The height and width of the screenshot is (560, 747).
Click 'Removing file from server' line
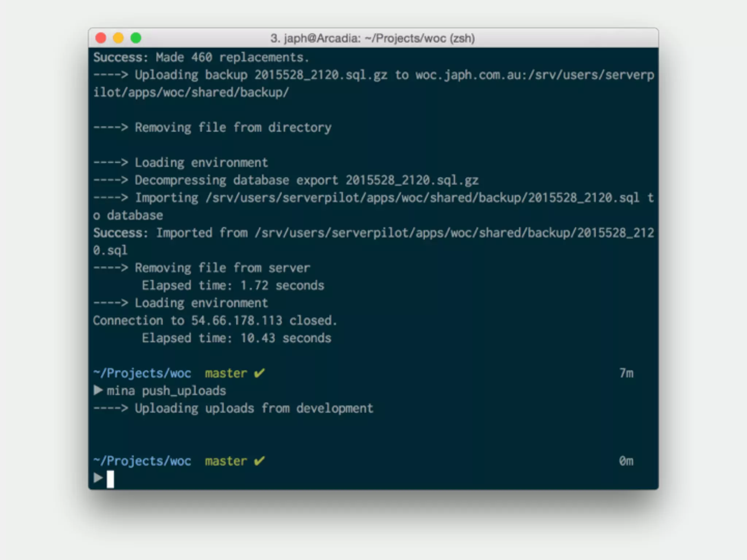point(202,268)
